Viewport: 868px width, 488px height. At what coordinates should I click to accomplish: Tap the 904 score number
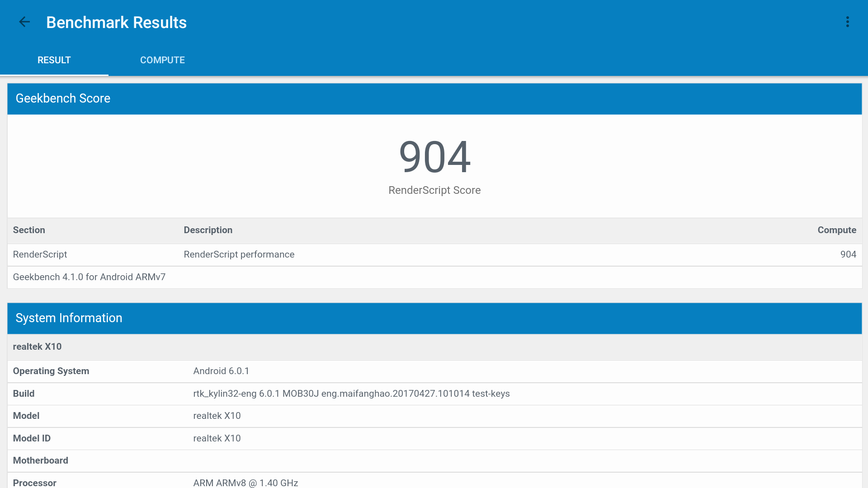[x=434, y=157]
